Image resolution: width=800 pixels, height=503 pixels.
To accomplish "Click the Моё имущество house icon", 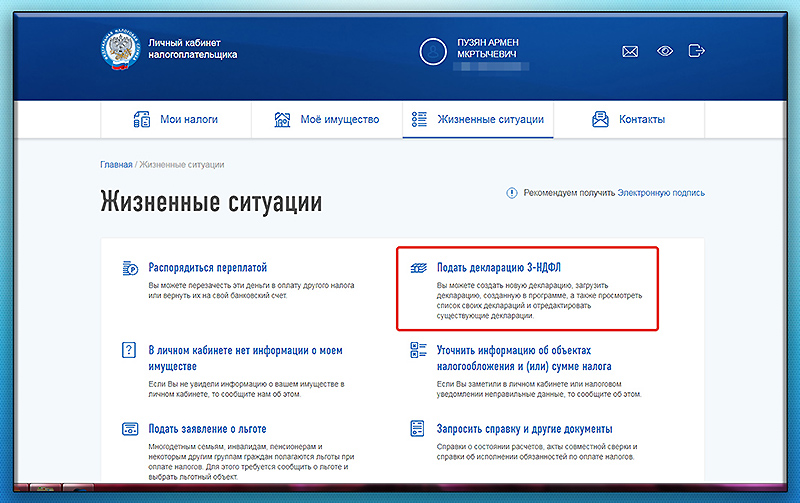I will 282,119.
